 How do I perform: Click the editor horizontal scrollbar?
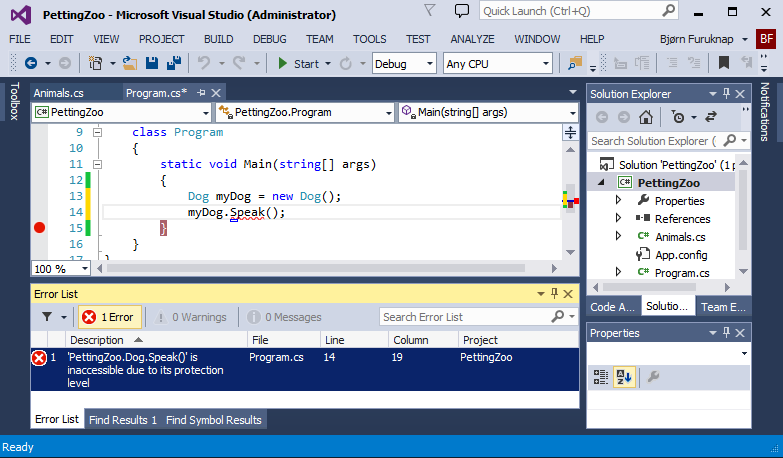click(316, 269)
